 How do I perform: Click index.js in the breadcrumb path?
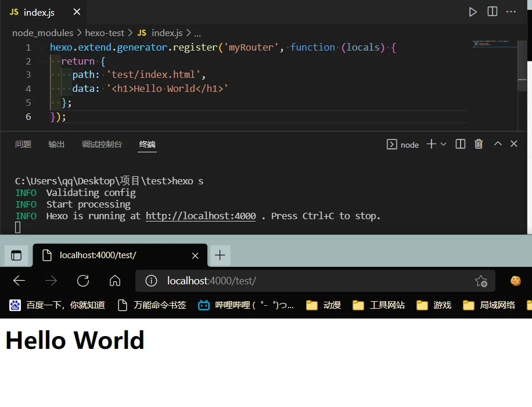coord(160,33)
